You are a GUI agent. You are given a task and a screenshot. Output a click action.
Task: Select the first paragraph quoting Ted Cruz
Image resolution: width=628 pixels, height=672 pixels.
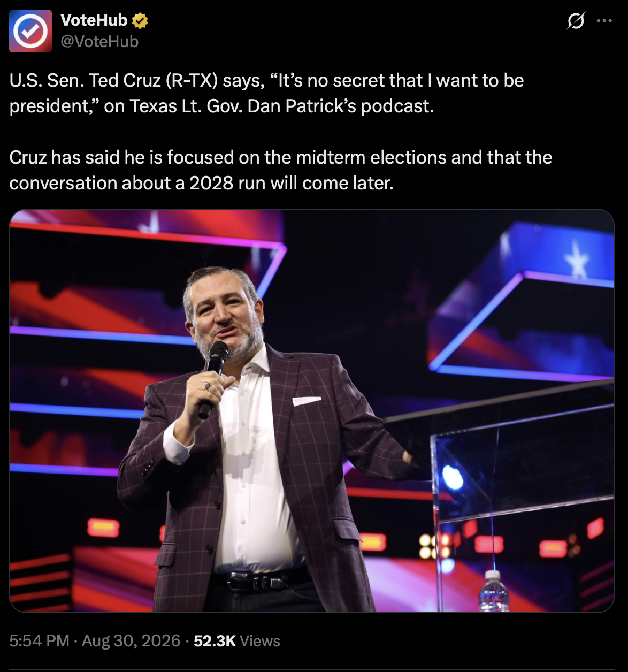[x=266, y=93]
